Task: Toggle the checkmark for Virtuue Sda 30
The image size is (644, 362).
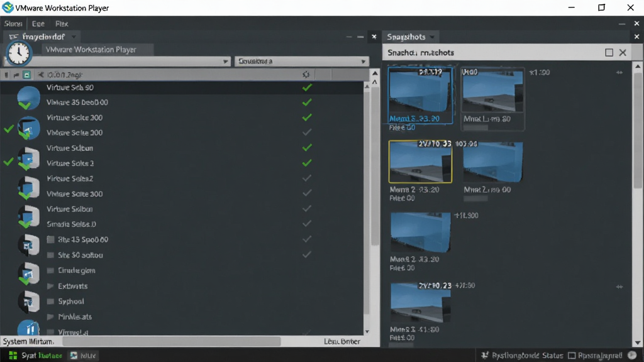Action: click(307, 87)
